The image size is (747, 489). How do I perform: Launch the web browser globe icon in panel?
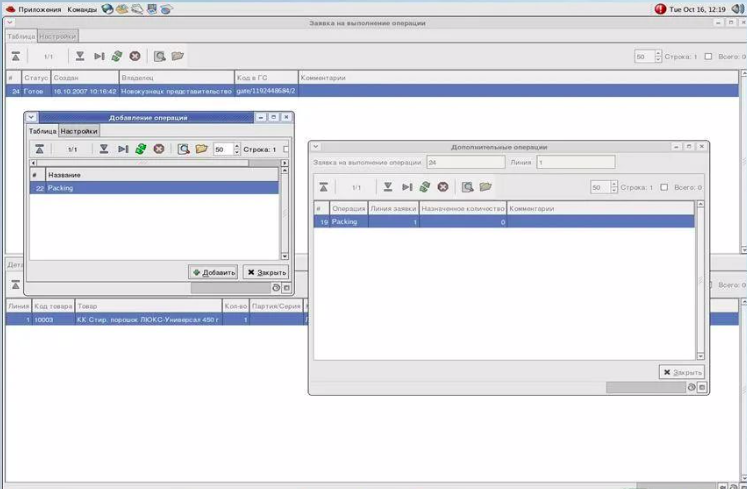108,9
